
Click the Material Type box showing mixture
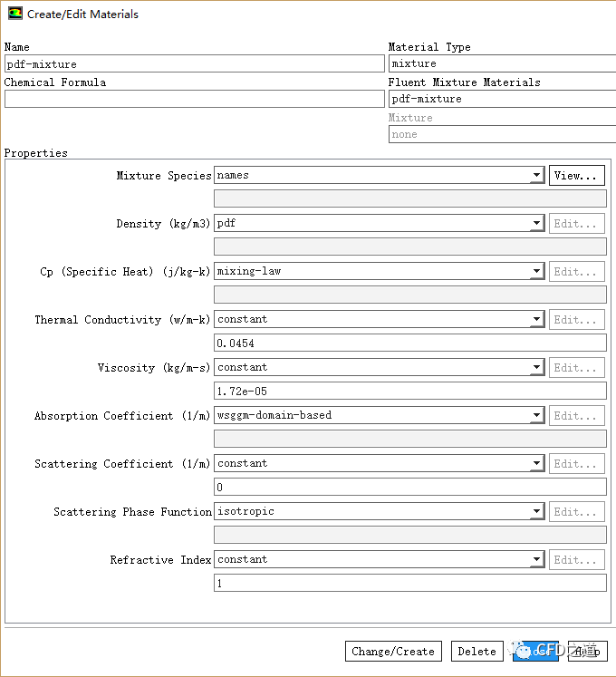click(x=502, y=63)
